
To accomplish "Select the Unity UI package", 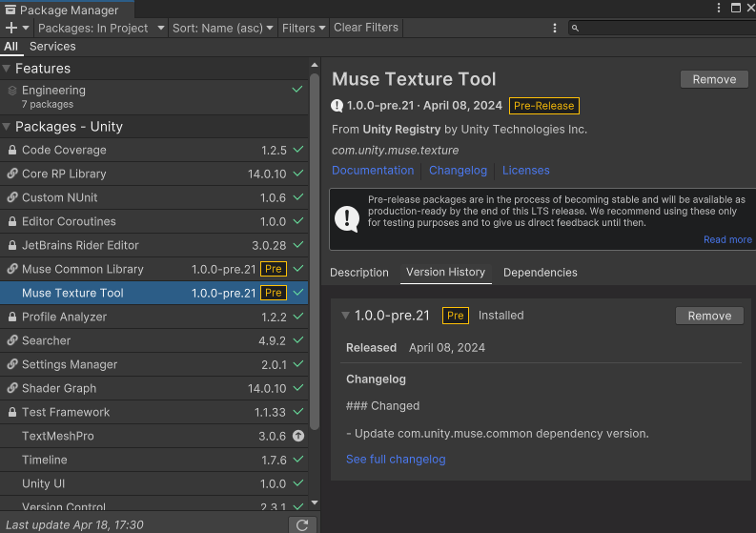I will click(x=153, y=483).
